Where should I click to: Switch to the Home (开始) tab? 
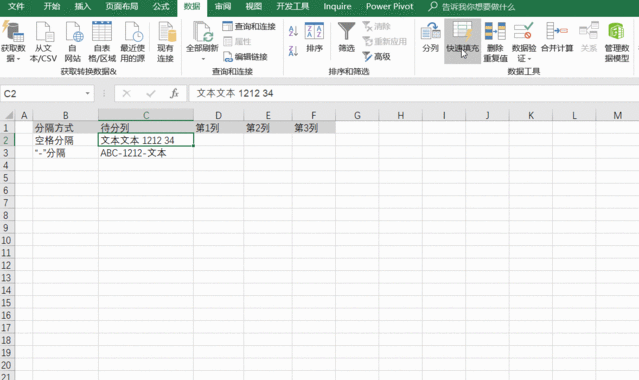pyautogui.click(x=52, y=7)
